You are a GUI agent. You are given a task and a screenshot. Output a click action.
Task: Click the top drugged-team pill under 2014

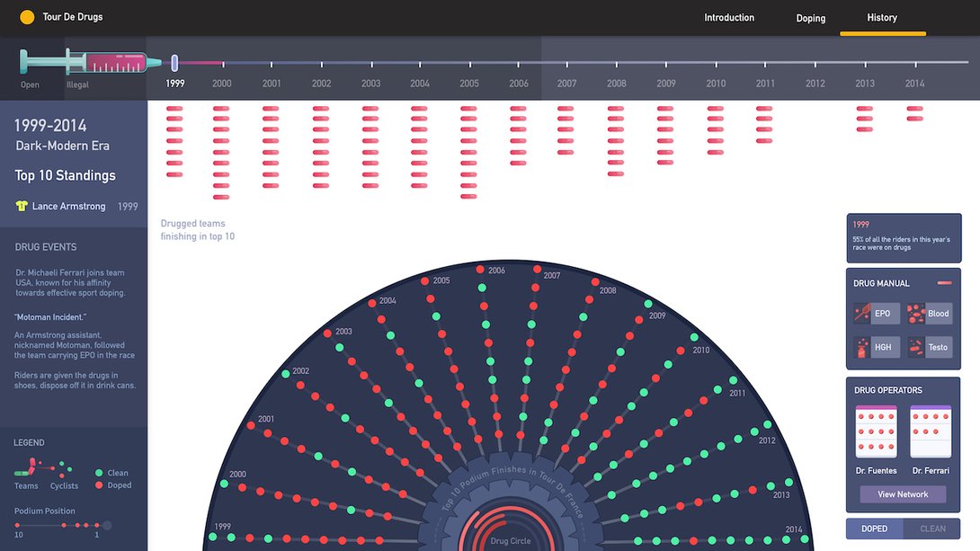tap(914, 109)
